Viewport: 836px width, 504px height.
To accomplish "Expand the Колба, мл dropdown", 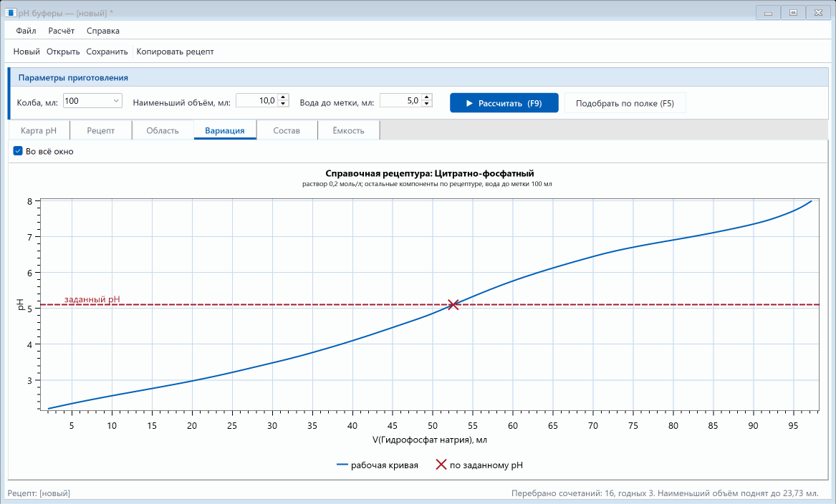I will pyautogui.click(x=93, y=101).
